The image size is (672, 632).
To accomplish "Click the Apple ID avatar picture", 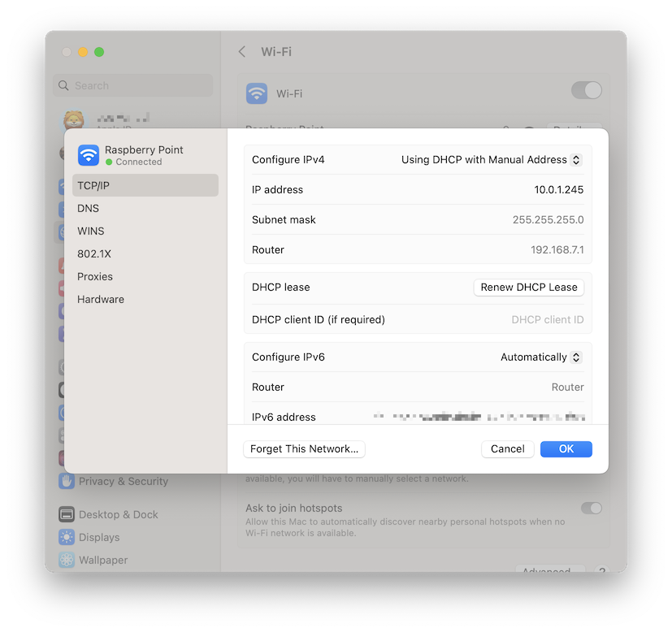I will coord(74,119).
